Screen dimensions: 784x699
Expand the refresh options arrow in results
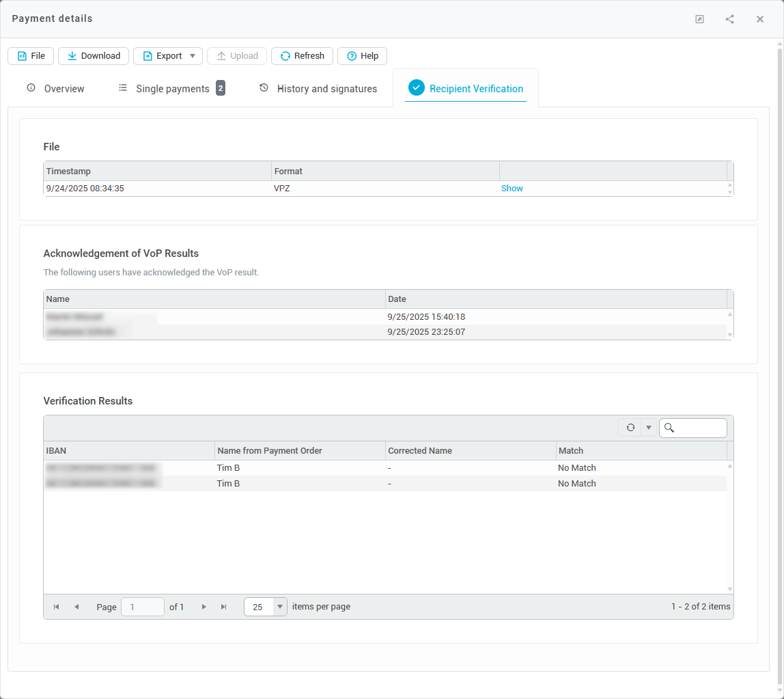click(648, 428)
